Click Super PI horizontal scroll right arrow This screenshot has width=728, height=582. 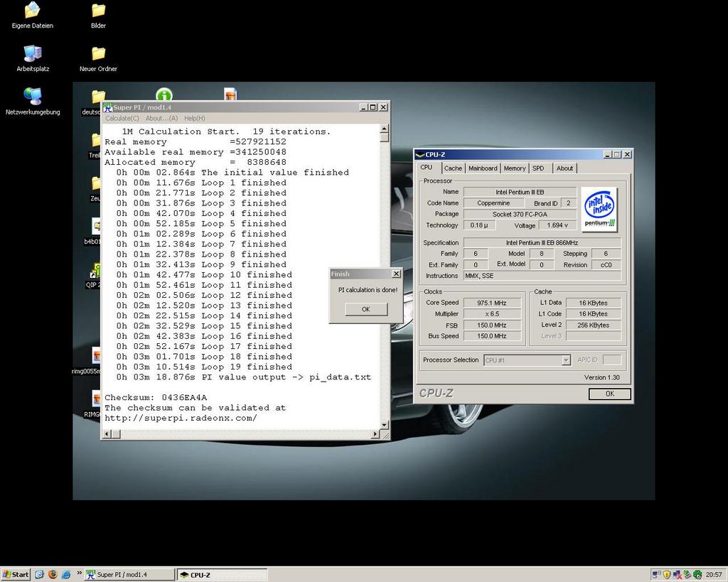(375, 434)
